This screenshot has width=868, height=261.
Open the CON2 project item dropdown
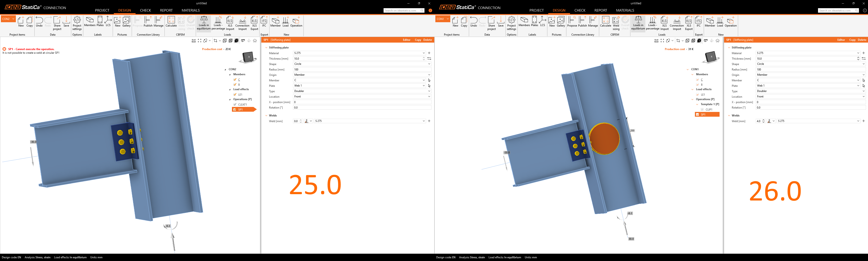point(14,19)
